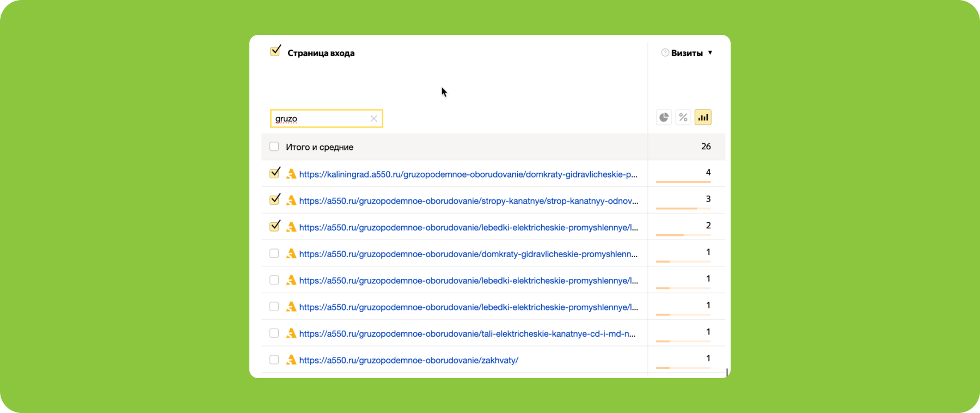This screenshot has width=980, height=413.
Task: Uncheck the Страница входа header checkbox
Action: pos(275,52)
